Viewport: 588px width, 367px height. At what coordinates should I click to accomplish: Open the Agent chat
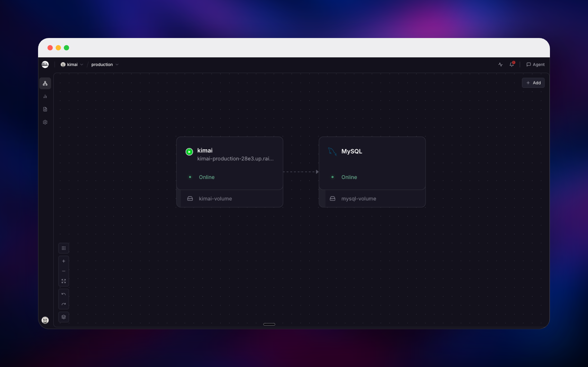pyautogui.click(x=535, y=65)
